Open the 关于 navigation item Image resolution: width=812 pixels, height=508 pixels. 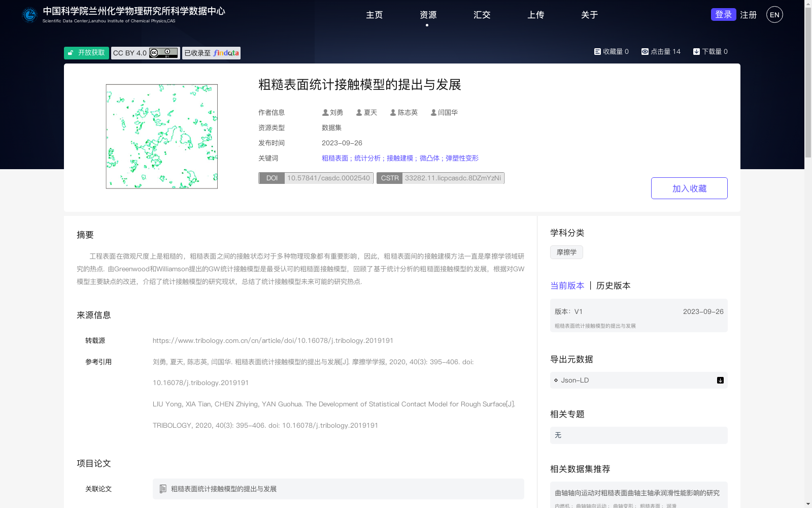point(590,15)
